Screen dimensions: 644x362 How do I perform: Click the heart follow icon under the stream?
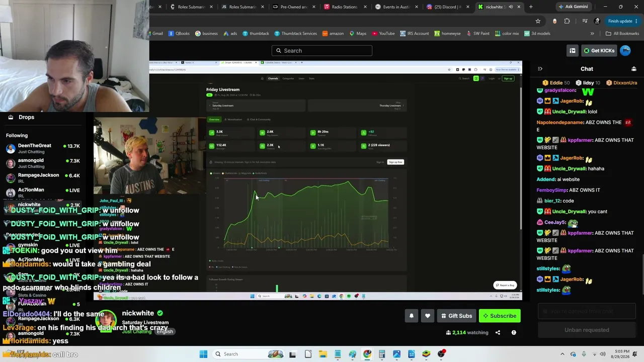(428, 316)
